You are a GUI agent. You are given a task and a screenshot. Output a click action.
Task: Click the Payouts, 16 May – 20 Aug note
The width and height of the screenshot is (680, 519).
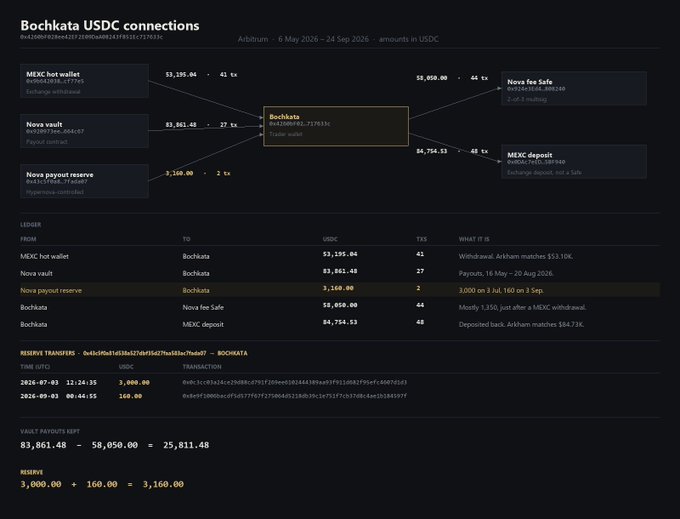[506, 274]
